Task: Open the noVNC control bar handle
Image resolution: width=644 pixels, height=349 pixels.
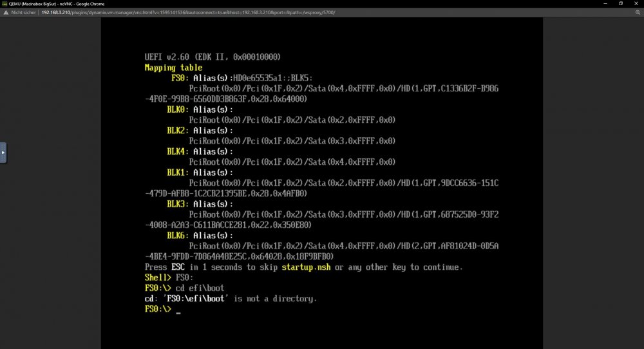Action: pyautogui.click(x=3, y=153)
